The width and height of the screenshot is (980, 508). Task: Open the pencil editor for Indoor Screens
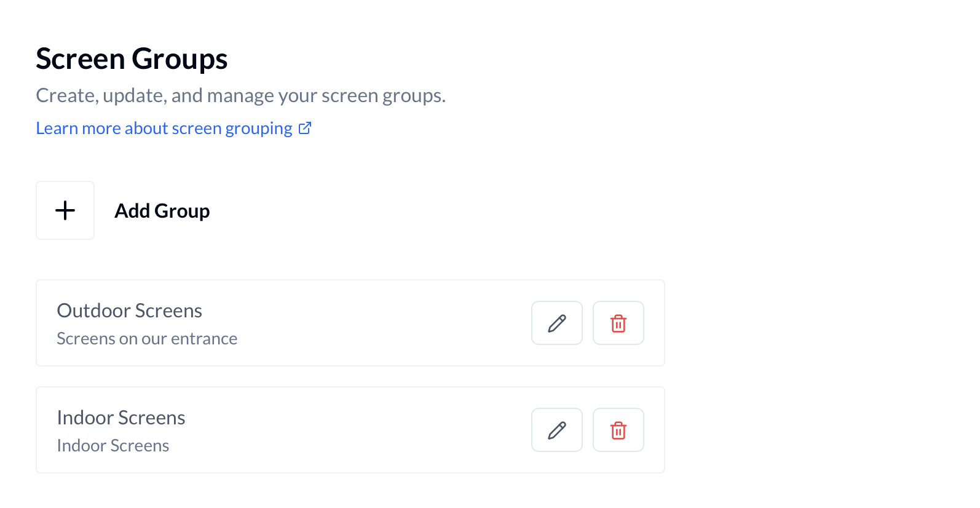point(556,430)
